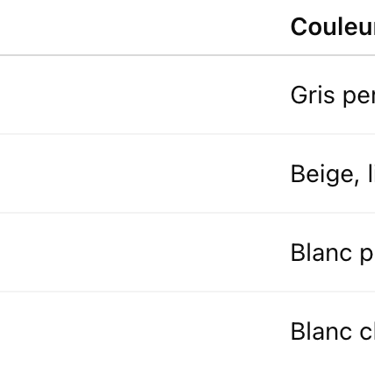
Task: Click the empty cell left of Gris
Action: 140,95
